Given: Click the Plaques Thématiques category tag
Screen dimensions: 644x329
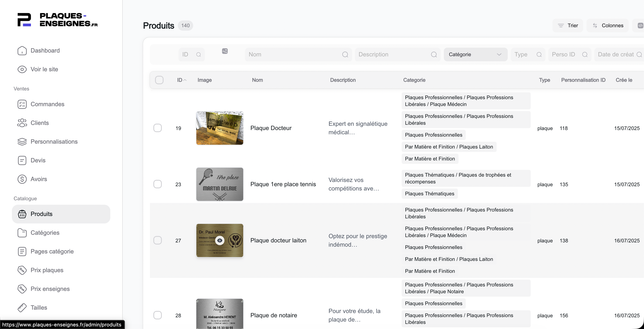Looking at the screenshot, I should pos(430,194).
